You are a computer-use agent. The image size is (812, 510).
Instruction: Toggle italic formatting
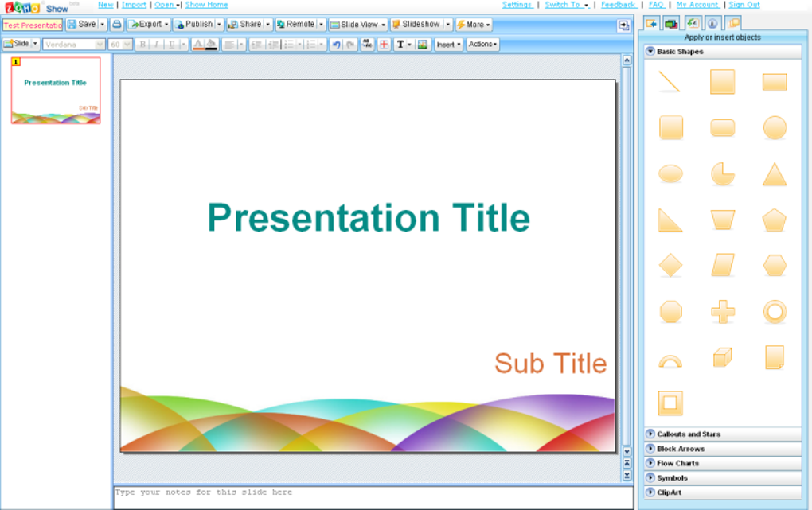pos(156,45)
